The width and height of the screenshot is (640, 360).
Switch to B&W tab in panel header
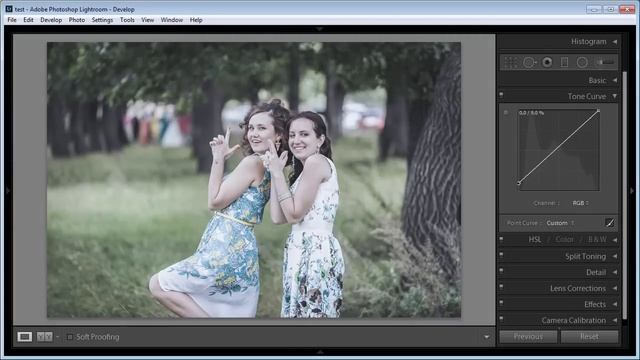[x=597, y=240]
